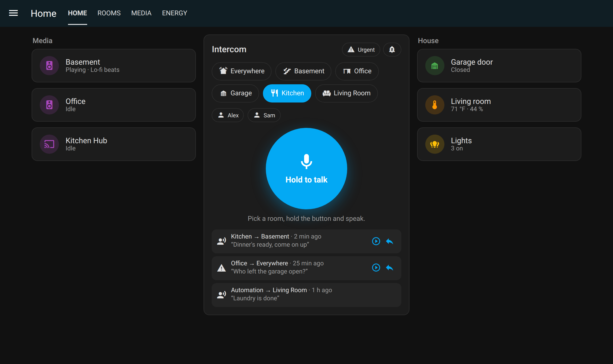Click the Living room thermometer icon

435,105
